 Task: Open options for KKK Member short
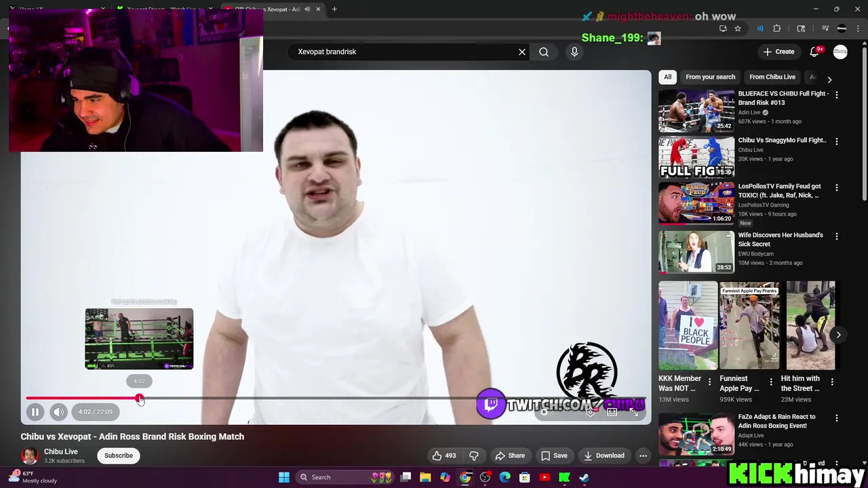(x=710, y=382)
